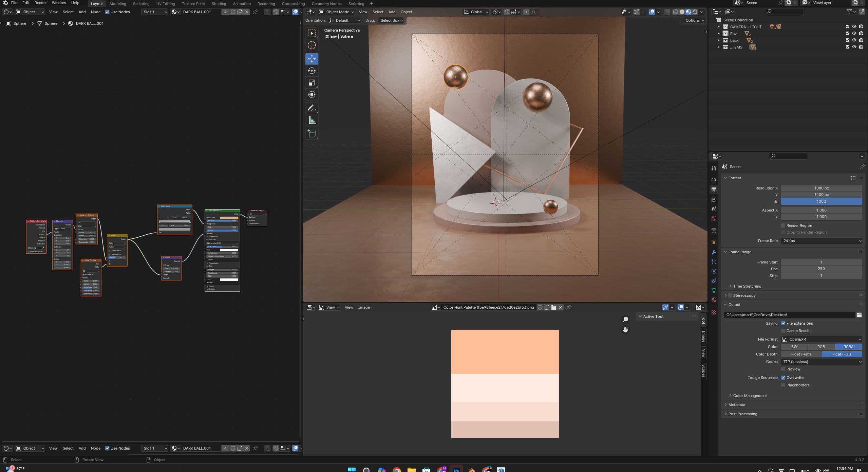Enable the Render Region checkbox
Viewport: 868px width, 472px height.
(x=783, y=225)
